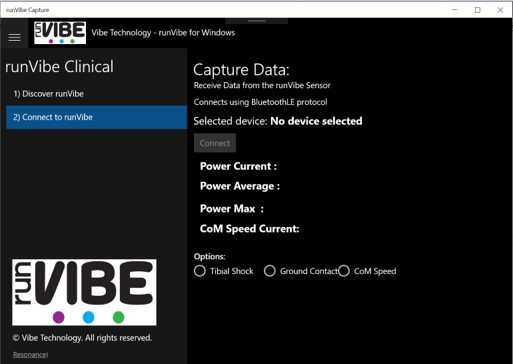Click the Options: label
Screen dimensions: 513x364
click(x=209, y=256)
